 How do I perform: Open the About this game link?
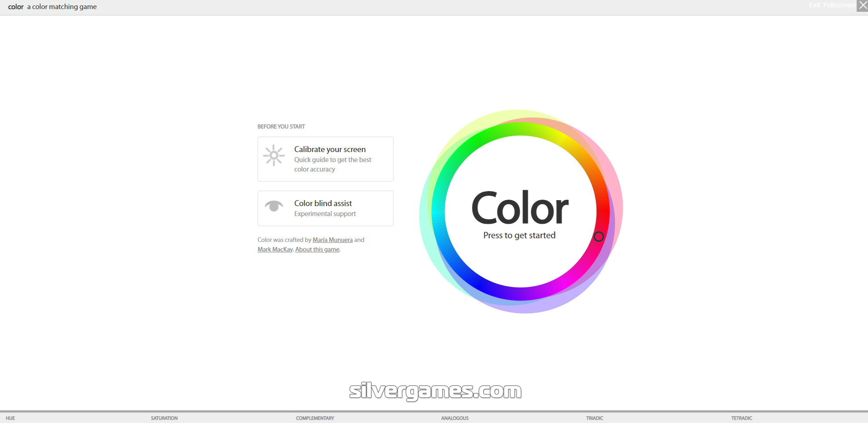click(x=317, y=249)
